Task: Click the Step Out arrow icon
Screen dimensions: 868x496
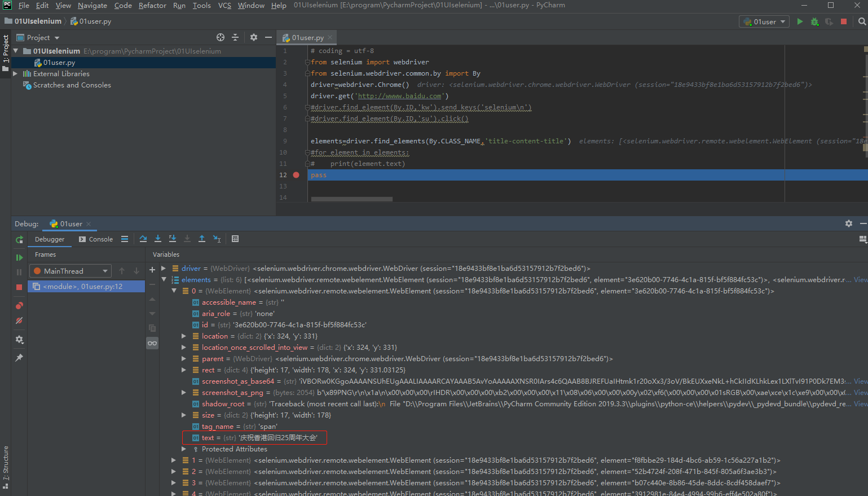Action: 202,239
